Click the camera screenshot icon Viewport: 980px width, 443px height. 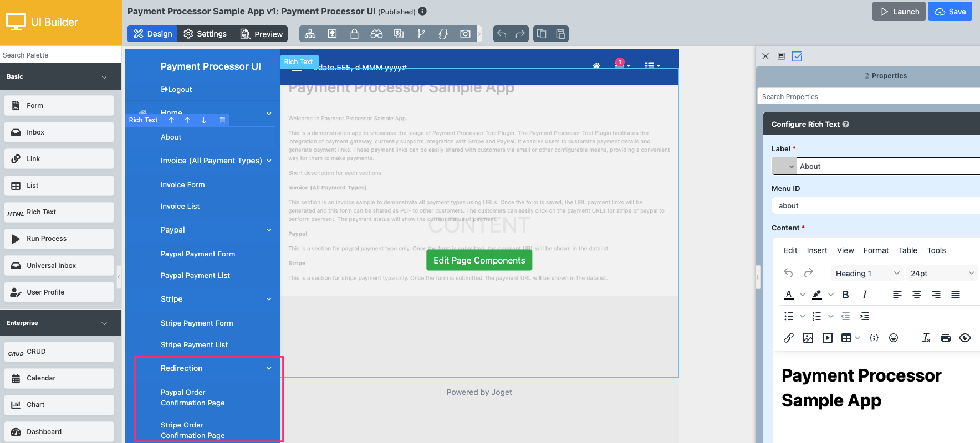click(465, 34)
